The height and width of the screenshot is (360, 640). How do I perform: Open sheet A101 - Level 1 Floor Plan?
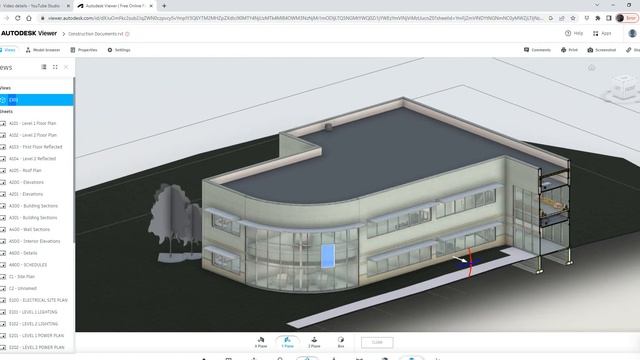click(33, 123)
